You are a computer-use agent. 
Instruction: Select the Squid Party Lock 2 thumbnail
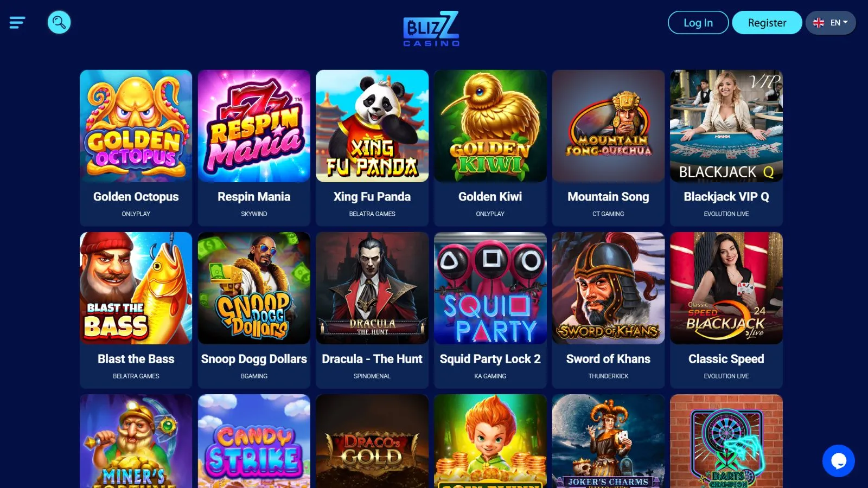point(490,288)
